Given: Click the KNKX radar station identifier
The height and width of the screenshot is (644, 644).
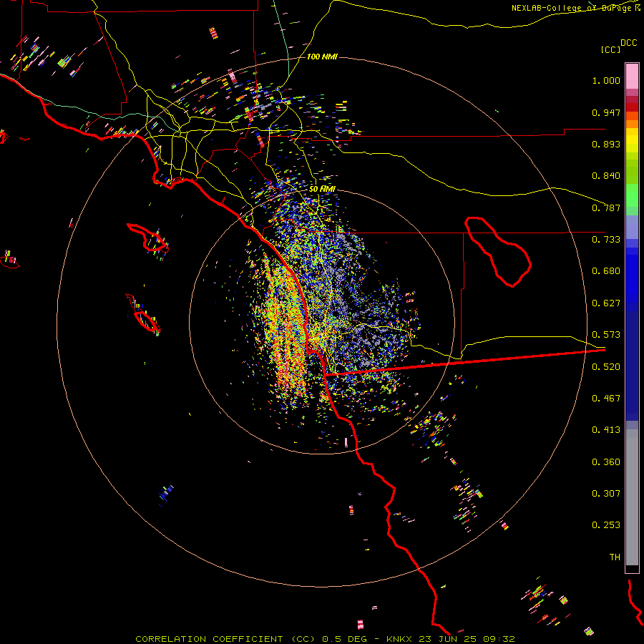Looking at the screenshot, I should coord(399,639).
